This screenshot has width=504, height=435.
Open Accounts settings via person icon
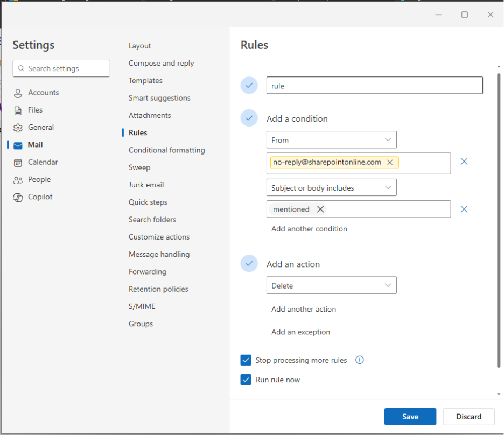pyautogui.click(x=18, y=93)
